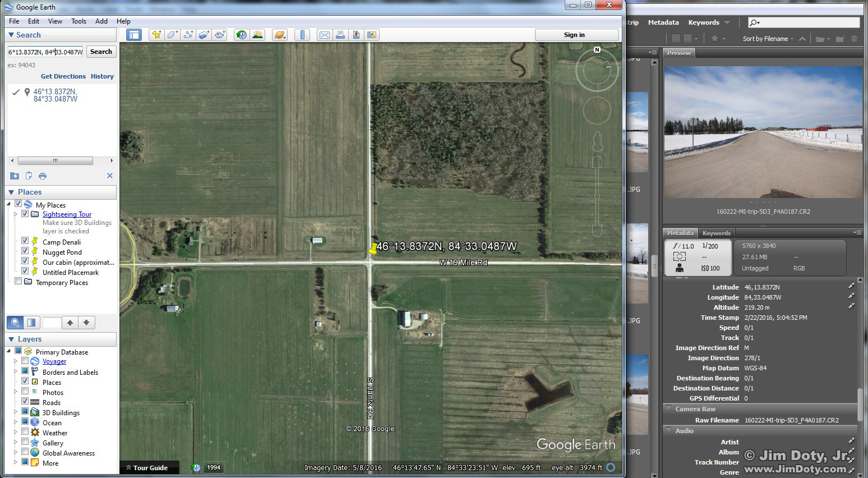This screenshot has height=478, width=868.
Task: Email the current view envelope icon
Action: point(324,35)
